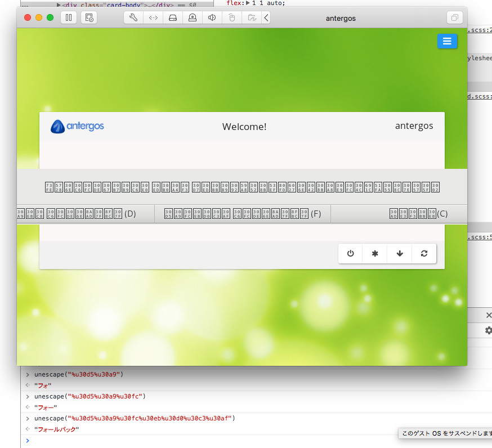Pause the antergos virtual machine
The height and width of the screenshot is (448, 492).
(x=69, y=17)
